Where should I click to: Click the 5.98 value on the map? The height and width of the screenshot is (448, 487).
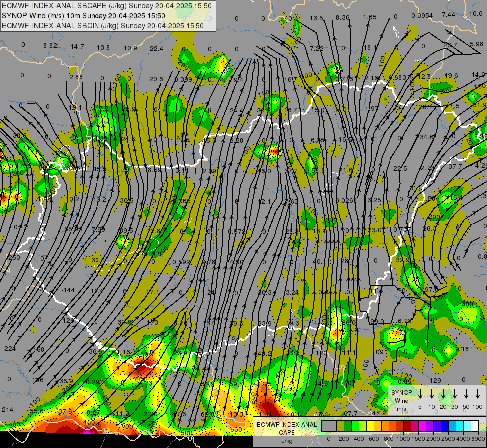point(477,44)
